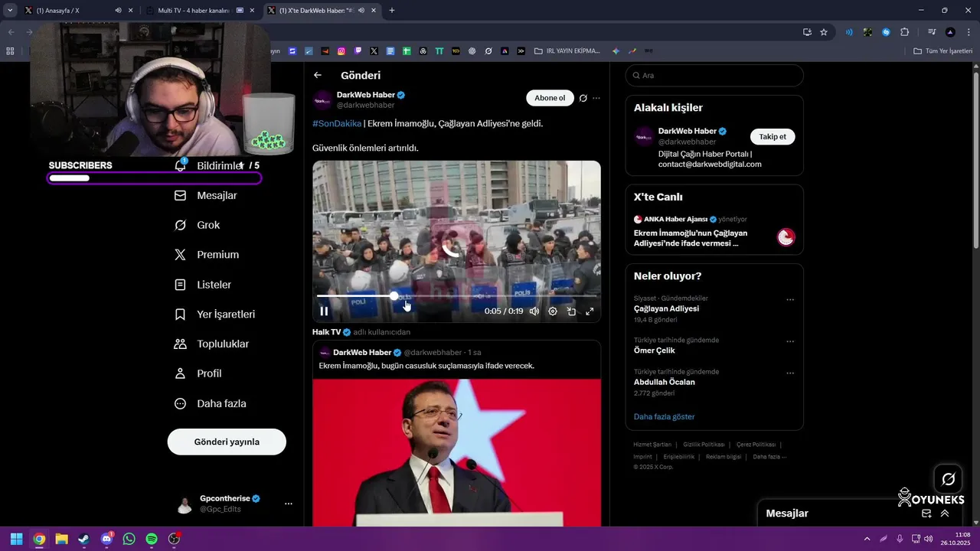980x551 pixels.
Task: Open the quoted Ekrem İmamoğlu photo
Action: tap(456, 452)
